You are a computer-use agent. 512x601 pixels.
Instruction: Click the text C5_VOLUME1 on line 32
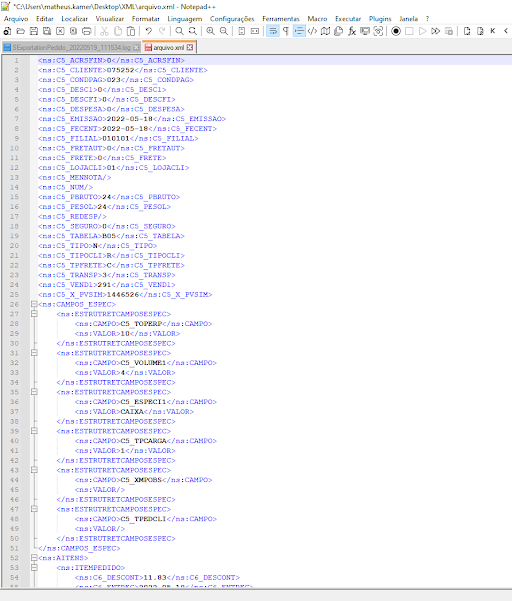pos(143,363)
